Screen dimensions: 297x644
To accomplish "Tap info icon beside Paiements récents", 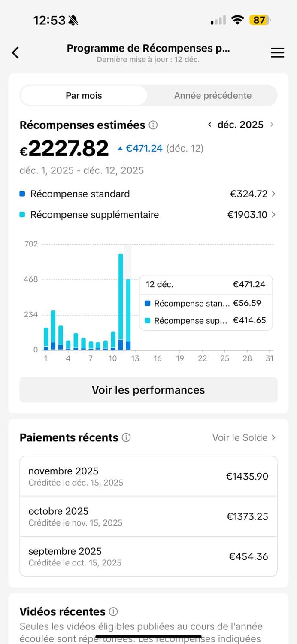I will pyautogui.click(x=126, y=437).
